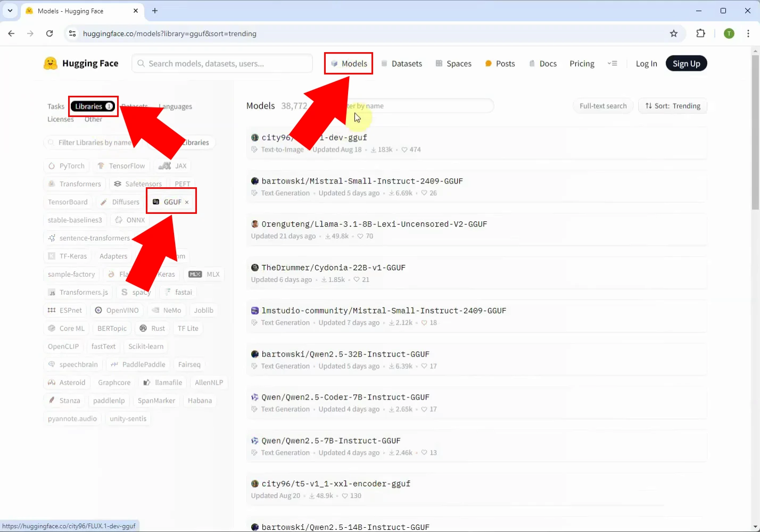Viewport: 760px width, 532px height.
Task: Click the spaCy icon tag
Action: coord(136,293)
